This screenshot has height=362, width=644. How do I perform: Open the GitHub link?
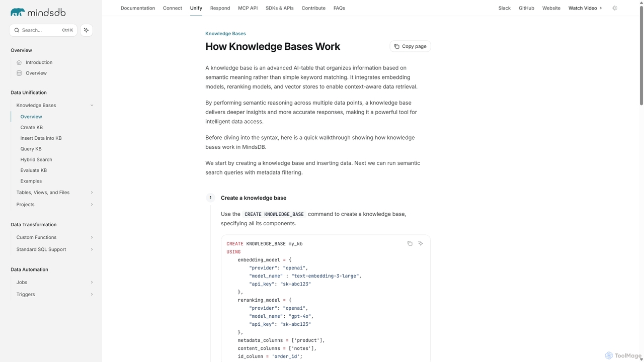pos(526,8)
